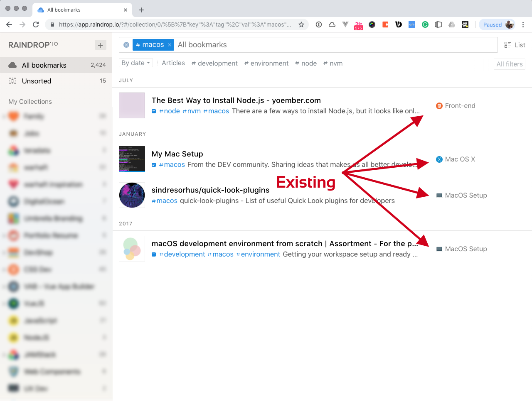
Task: Click the JANUARY date section header
Action: coord(133,134)
